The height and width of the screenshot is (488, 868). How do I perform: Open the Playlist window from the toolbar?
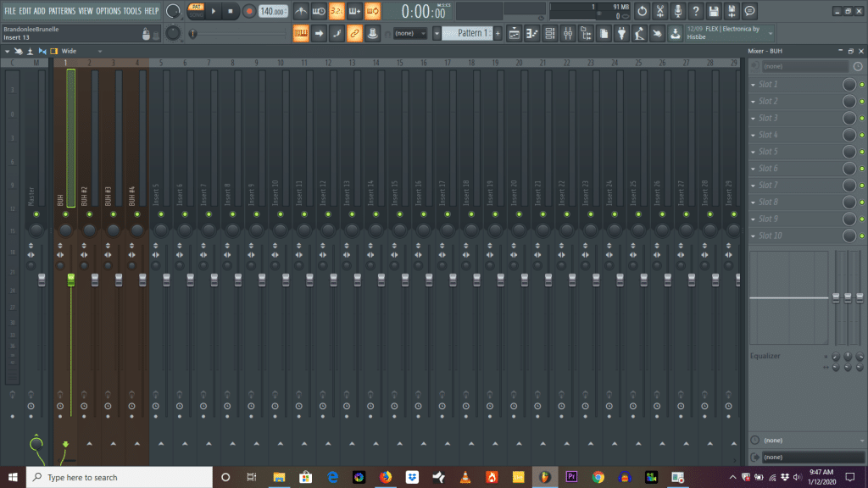pos(515,33)
